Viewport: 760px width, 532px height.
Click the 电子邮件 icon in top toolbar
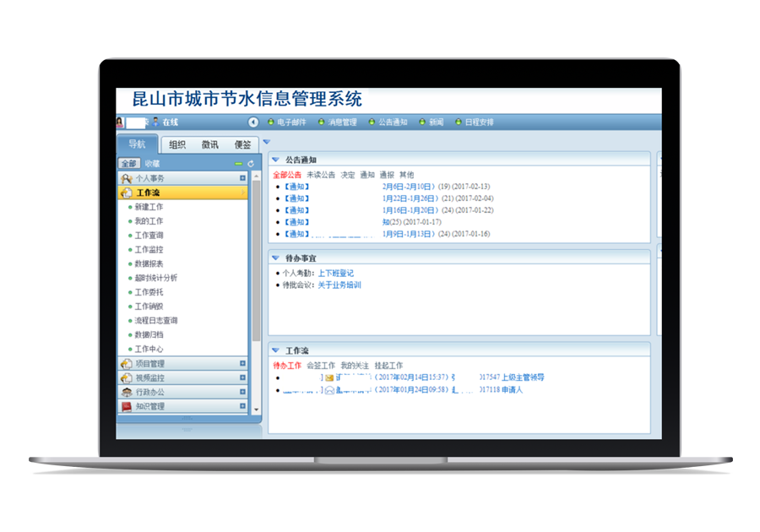pos(272,122)
